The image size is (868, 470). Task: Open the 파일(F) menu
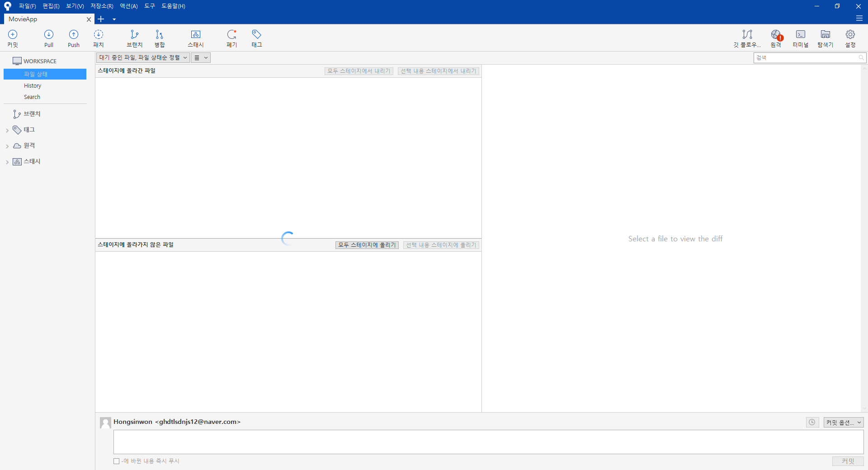pyautogui.click(x=28, y=6)
